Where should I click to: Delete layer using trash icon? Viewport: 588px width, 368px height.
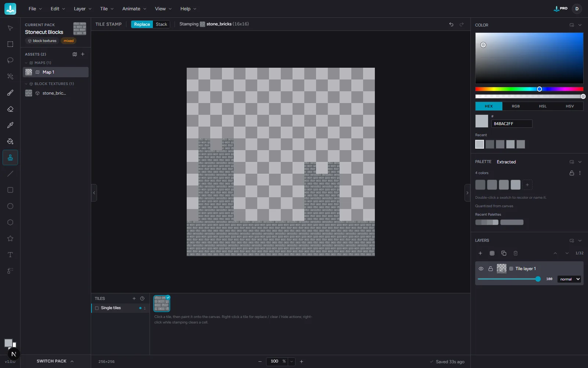(x=516, y=253)
